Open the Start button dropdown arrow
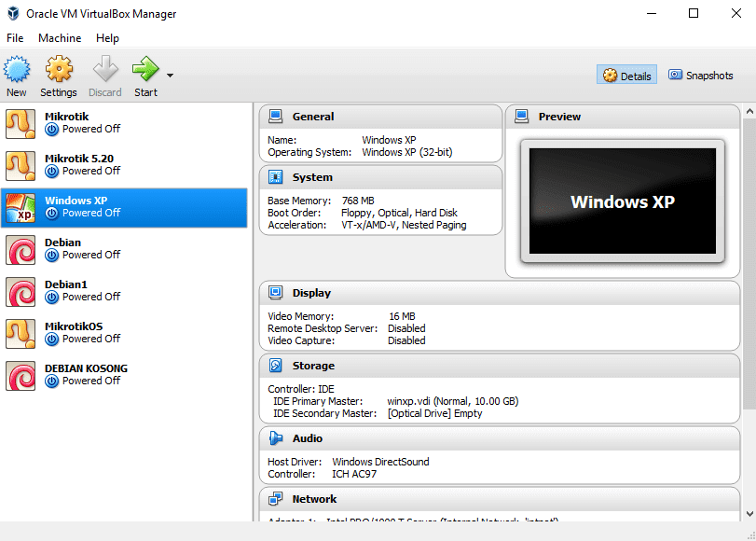 tap(171, 76)
